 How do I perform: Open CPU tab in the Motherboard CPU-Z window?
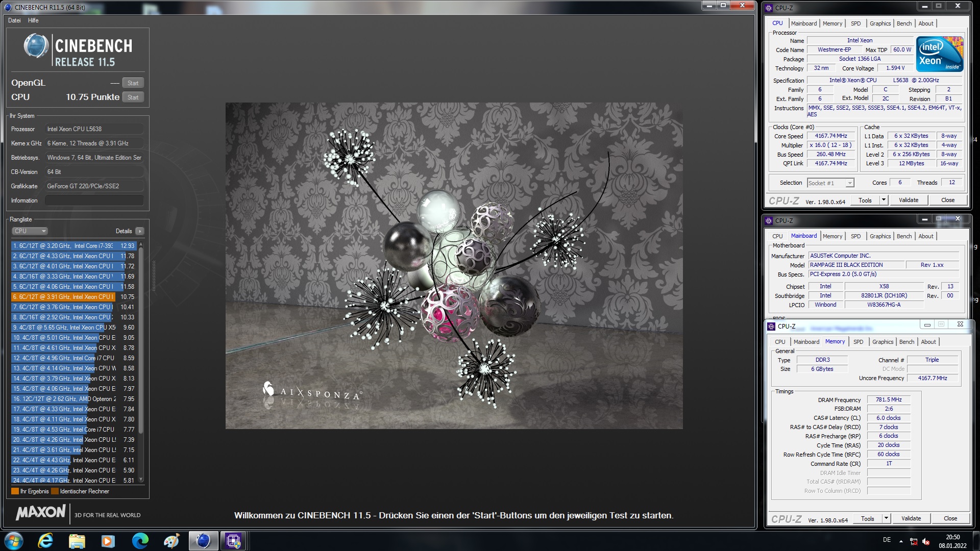tap(777, 236)
